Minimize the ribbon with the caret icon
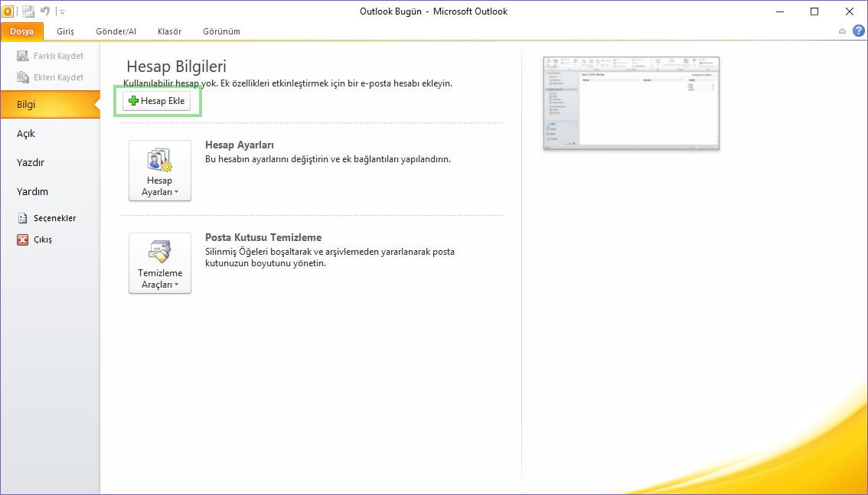This screenshot has width=868, height=495. pos(842,31)
